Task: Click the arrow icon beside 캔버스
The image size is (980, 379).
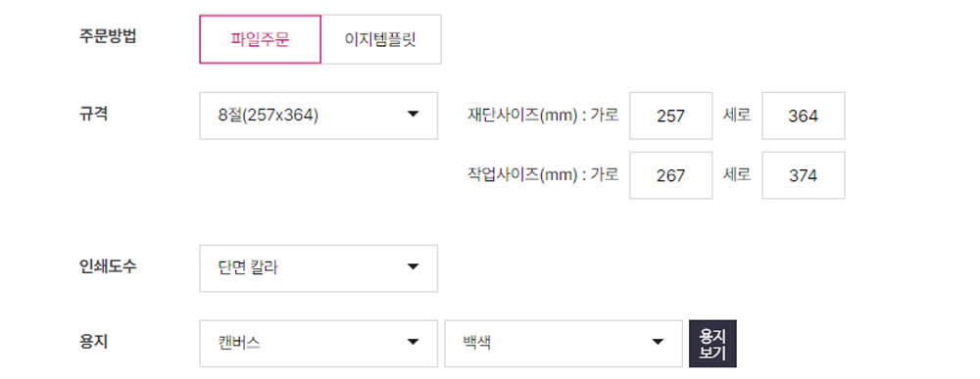Action: pyautogui.click(x=413, y=342)
